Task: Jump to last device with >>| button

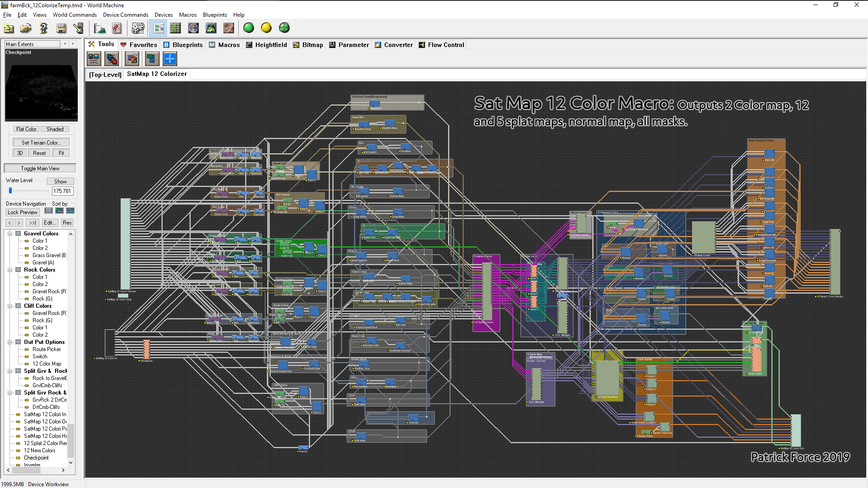Action: [32, 223]
